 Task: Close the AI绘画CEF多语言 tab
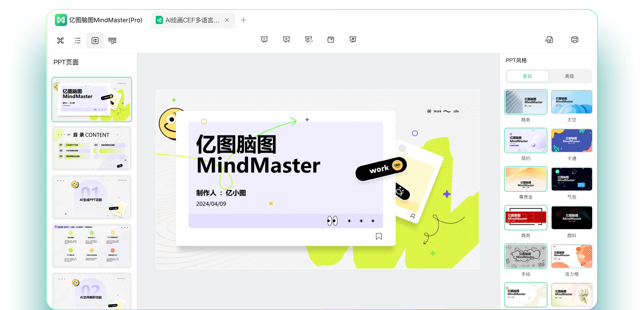click(227, 20)
